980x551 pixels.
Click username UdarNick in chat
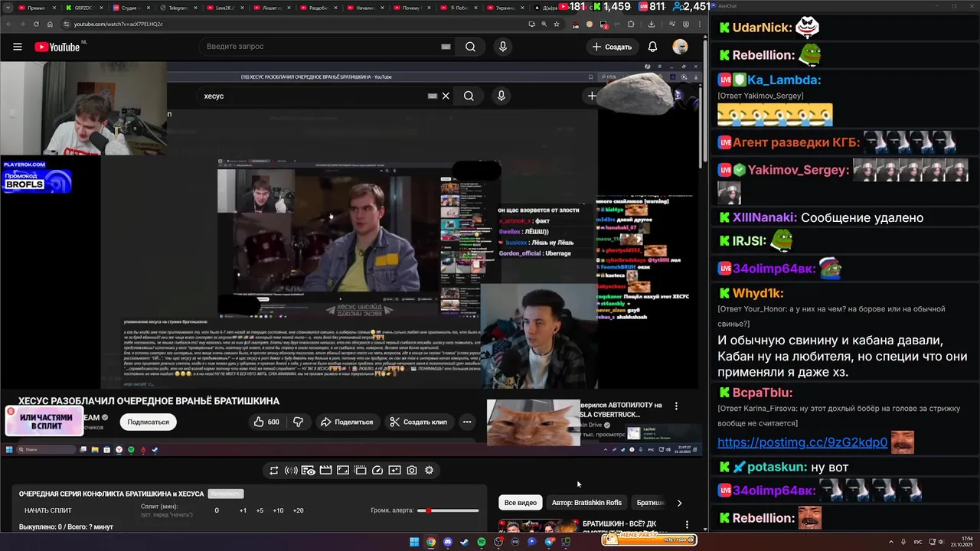[x=762, y=28]
